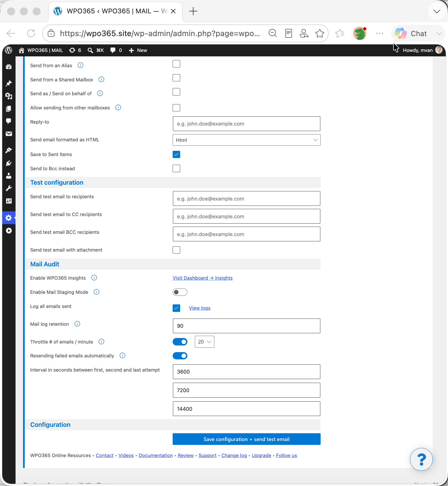Image resolution: width=448 pixels, height=486 pixels.
Task: Select the WPO365 | MAIL browser tab
Action: [115, 11]
